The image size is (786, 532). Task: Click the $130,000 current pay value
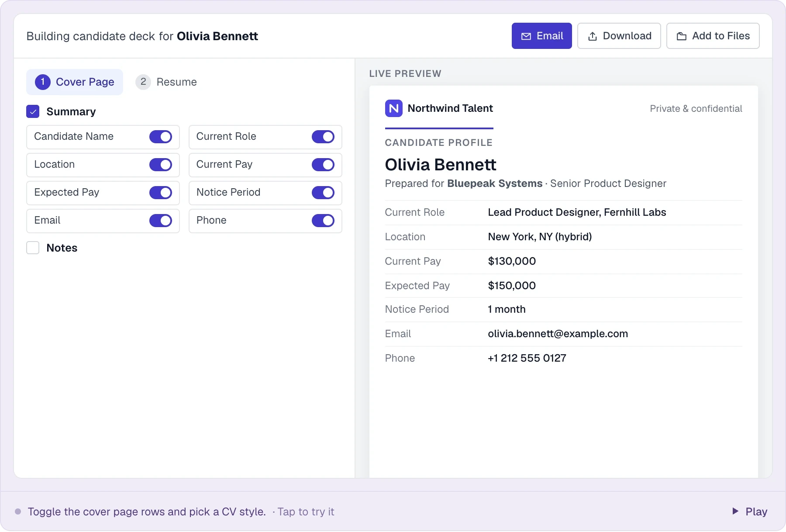click(512, 261)
